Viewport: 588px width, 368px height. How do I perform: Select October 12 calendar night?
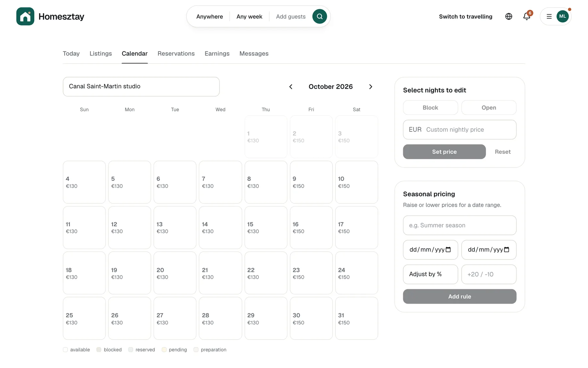130,228
